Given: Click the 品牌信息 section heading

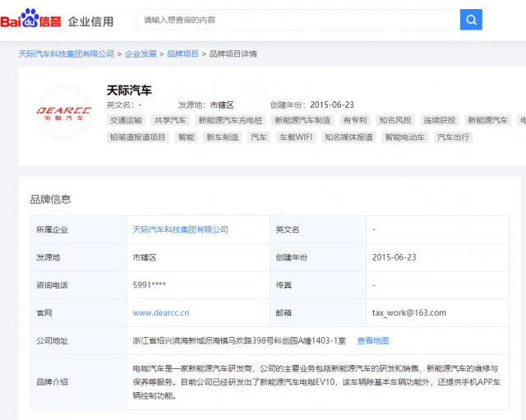Looking at the screenshot, I should pos(51,199).
